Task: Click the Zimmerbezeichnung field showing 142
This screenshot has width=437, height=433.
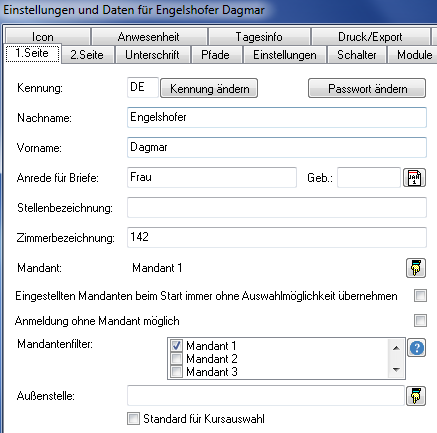Action: (x=277, y=237)
